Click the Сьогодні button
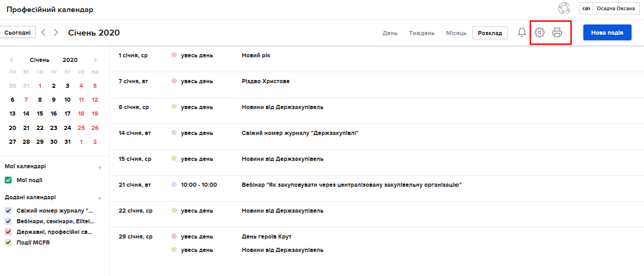Screen dimensions: 644x276 pyautogui.click(x=18, y=32)
